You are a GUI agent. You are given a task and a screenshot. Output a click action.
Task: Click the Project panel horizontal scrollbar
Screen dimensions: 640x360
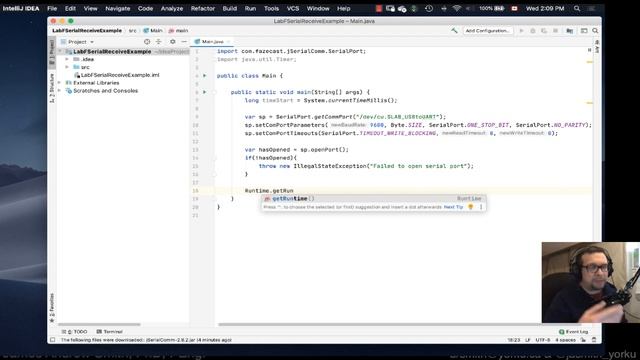pos(99,324)
